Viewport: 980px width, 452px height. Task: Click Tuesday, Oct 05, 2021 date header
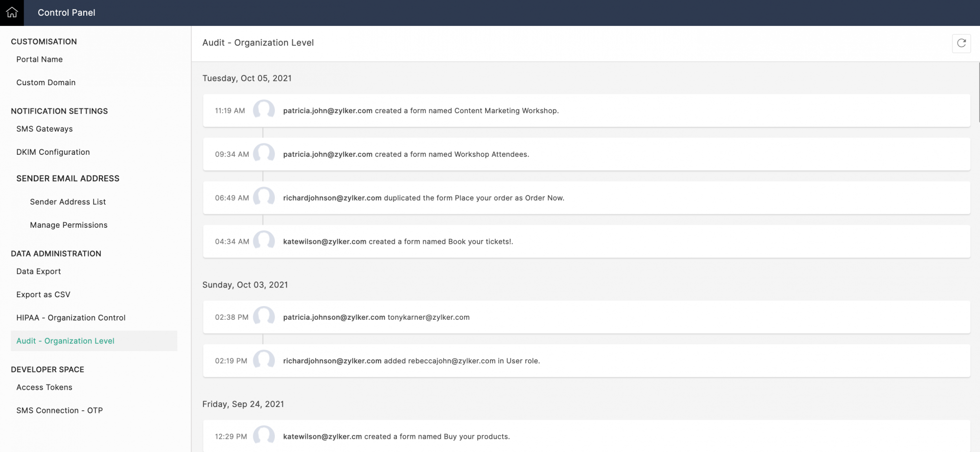(x=247, y=78)
